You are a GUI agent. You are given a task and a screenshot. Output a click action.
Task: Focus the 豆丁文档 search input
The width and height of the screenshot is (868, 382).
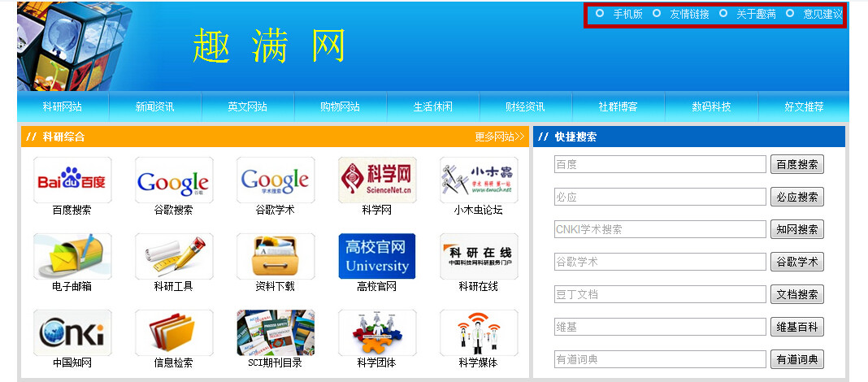pyautogui.click(x=660, y=294)
